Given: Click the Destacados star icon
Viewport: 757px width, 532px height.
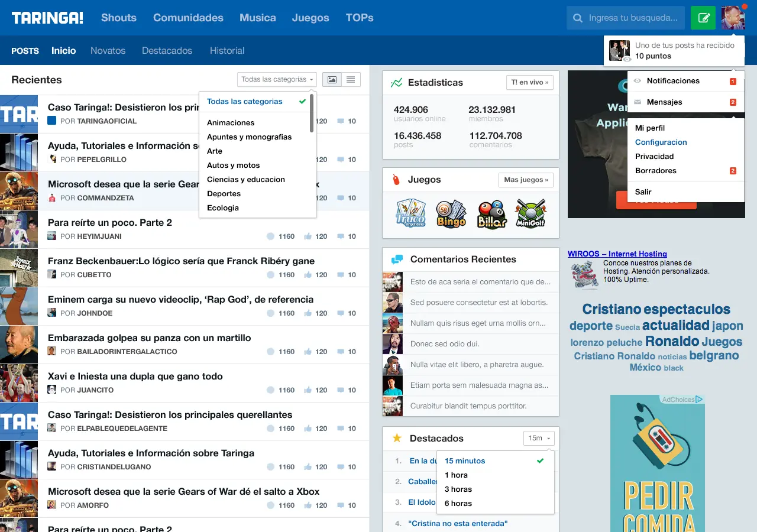Looking at the screenshot, I should tap(397, 438).
